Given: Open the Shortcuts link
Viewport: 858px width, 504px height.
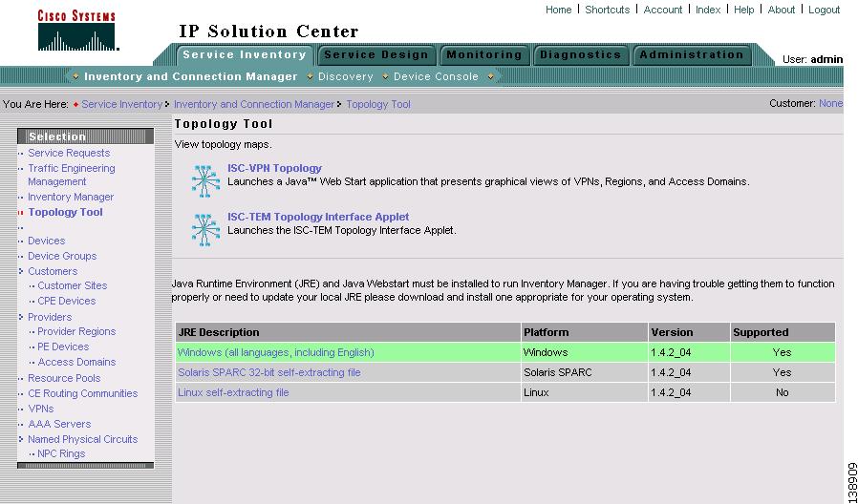Looking at the screenshot, I should coord(608,10).
